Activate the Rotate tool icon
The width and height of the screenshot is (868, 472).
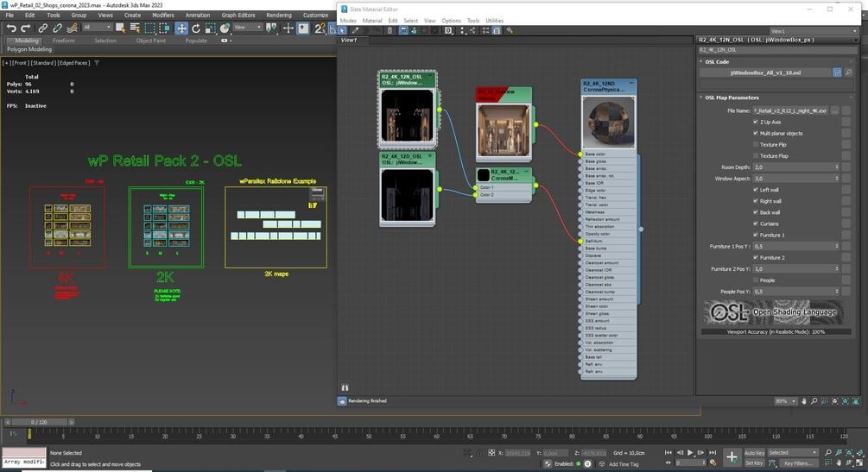coord(196,28)
